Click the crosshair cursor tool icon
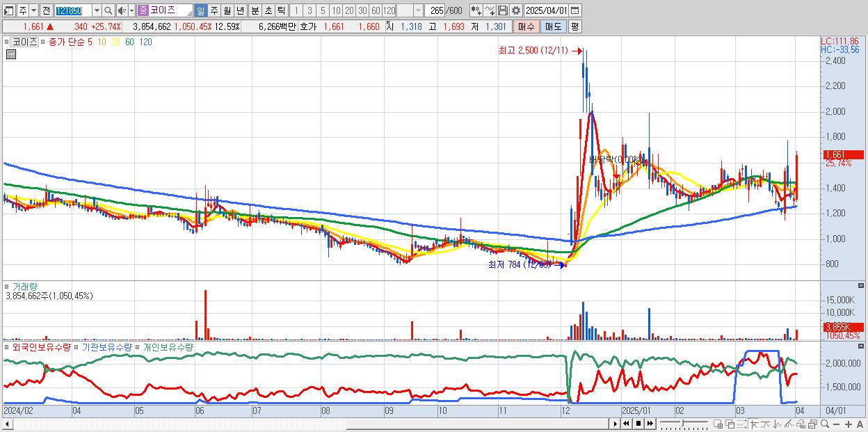 (x=754, y=424)
